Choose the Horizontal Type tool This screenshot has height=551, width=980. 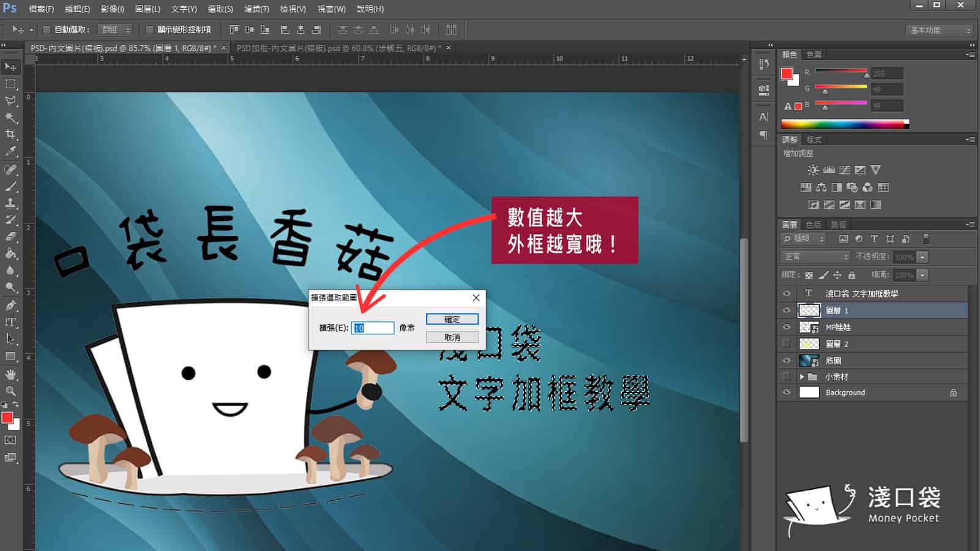pyautogui.click(x=11, y=321)
